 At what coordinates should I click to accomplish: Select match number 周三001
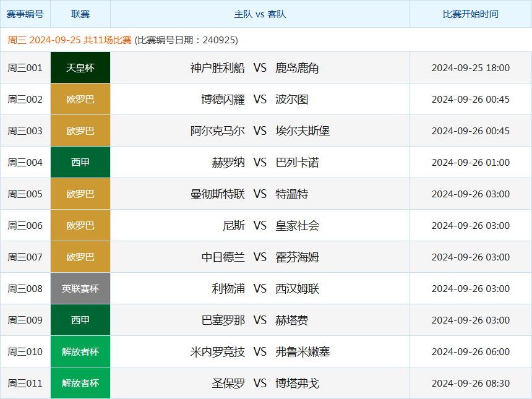coord(25,68)
